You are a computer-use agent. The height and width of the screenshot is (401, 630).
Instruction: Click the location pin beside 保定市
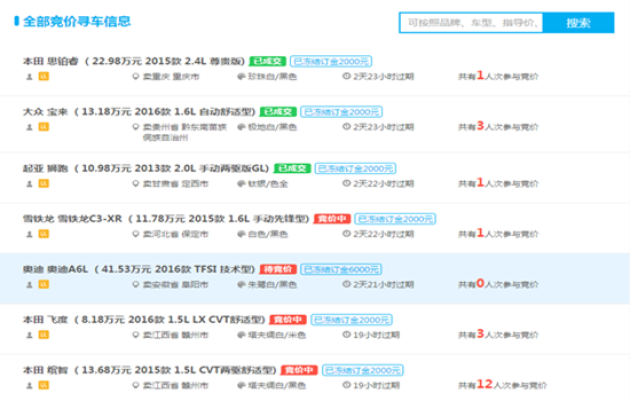[x=136, y=234]
